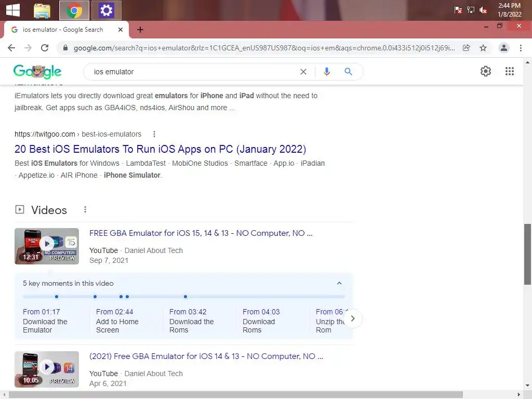Click the horizontal scrollbar thumb
This screenshot has width=532, height=399.
[236, 395]
